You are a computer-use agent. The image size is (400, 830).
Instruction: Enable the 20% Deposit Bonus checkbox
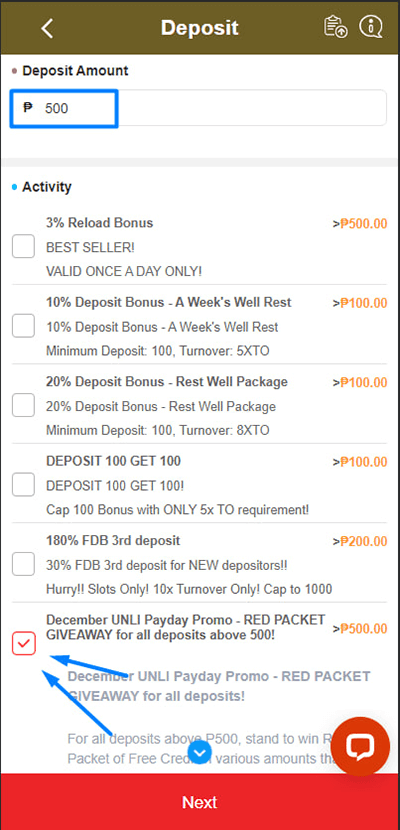click(24, 405)
